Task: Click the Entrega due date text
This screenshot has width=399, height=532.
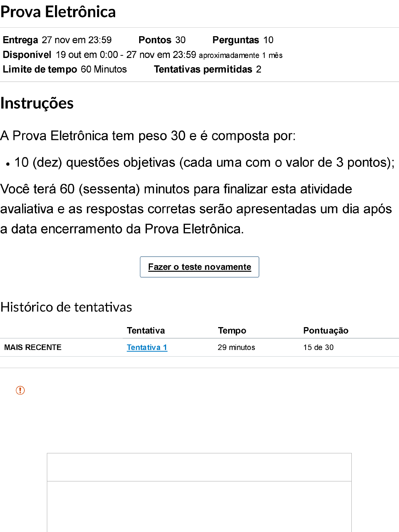Action: tap(57, 40)
